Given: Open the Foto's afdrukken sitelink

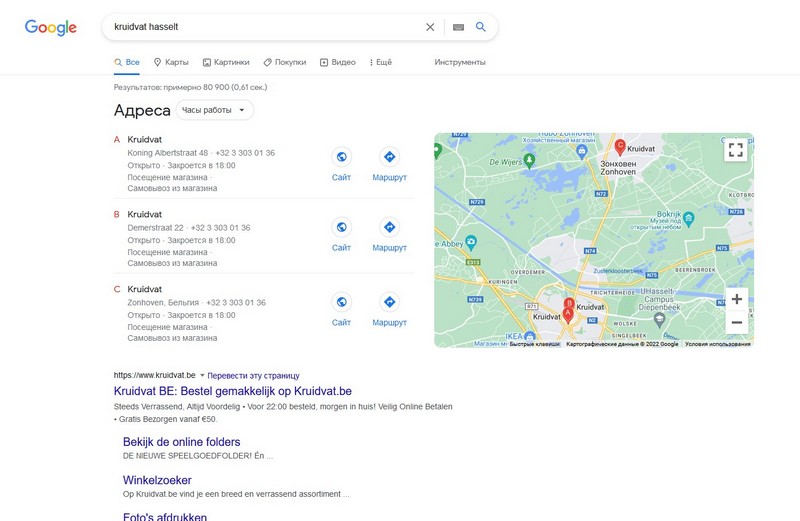Looking at the screenshot, I should pos(165,516).
